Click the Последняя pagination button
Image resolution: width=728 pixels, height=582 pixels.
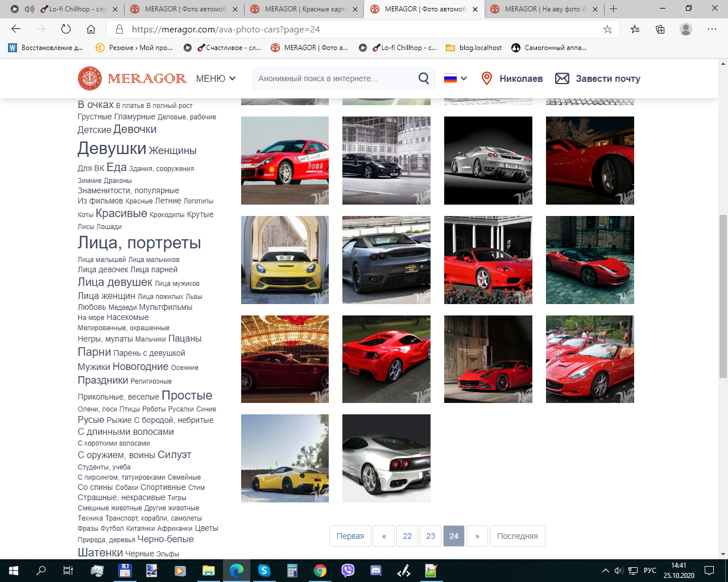point(517,536)
